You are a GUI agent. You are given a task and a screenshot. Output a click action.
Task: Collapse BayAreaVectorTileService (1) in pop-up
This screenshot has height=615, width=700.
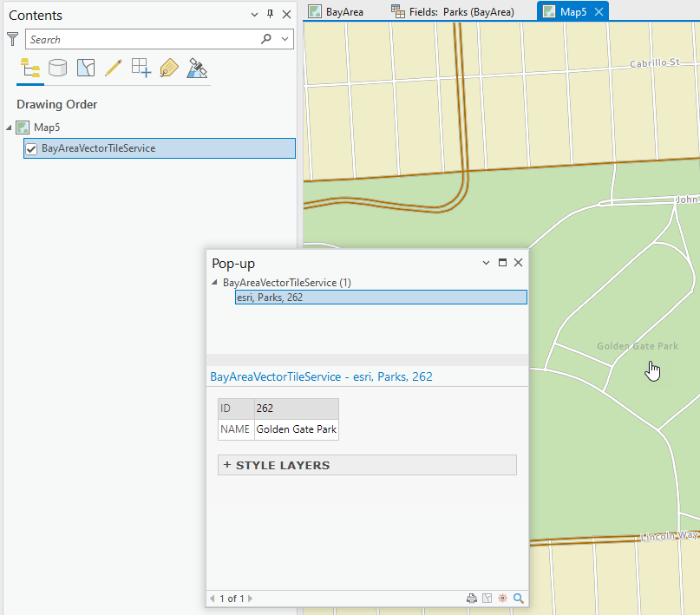tap(213, 282)
